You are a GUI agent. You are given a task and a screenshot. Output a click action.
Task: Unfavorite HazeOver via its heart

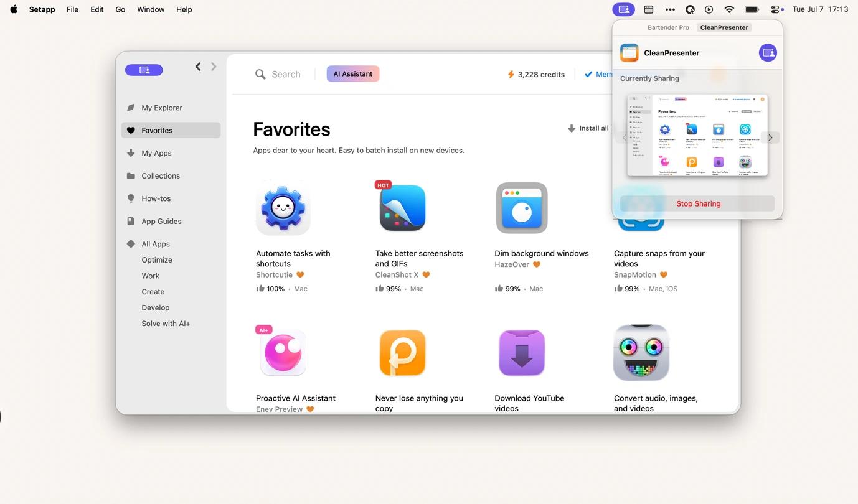tap(537, 264)
